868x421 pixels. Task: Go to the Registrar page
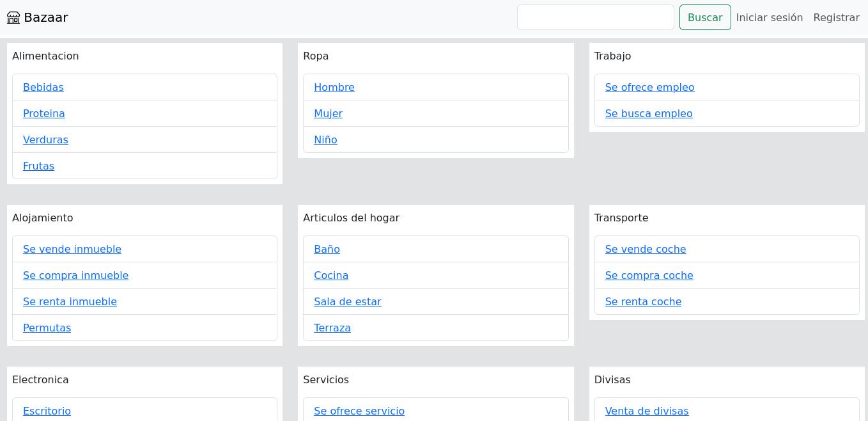836,17
